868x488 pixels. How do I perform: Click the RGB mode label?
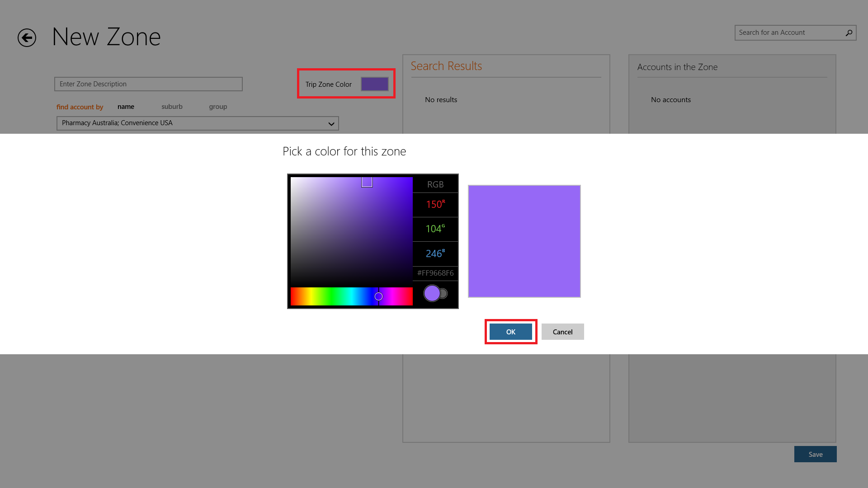point(435,184)
